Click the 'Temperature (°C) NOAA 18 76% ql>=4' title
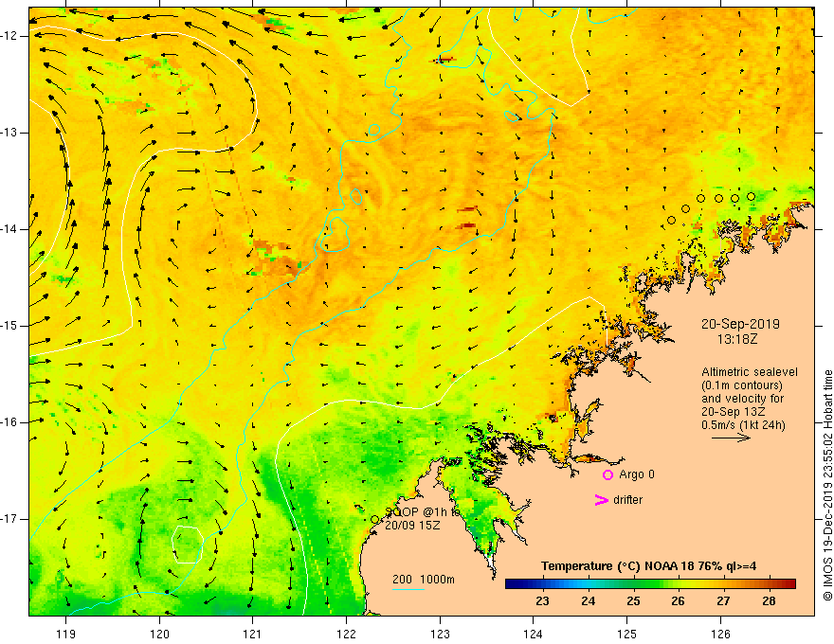The image size is (834, 644). 649,566
